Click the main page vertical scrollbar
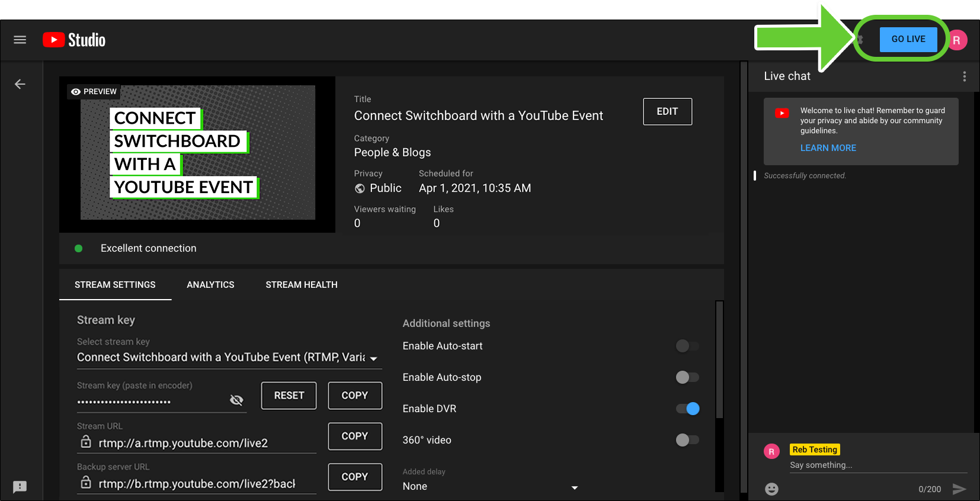Image resolution: width=980 pixels, height=501 pixels. (x=744, y=277)
